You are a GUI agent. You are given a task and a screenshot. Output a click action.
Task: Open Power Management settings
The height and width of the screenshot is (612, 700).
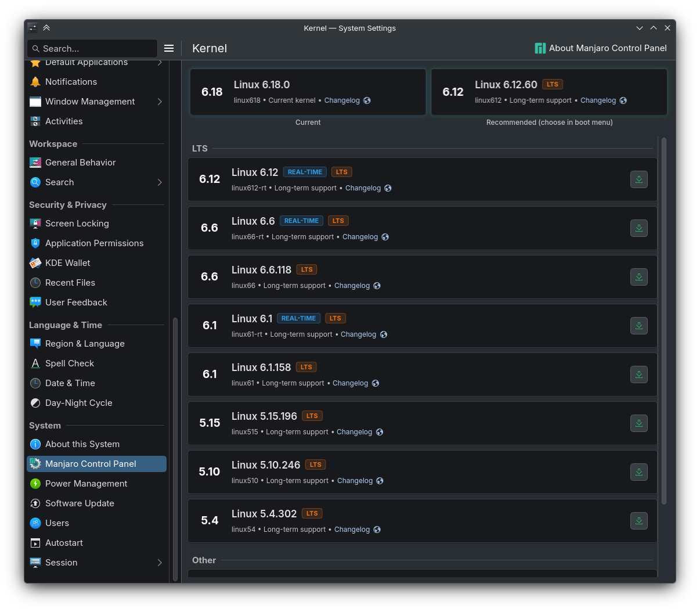[x=86, y=484]
